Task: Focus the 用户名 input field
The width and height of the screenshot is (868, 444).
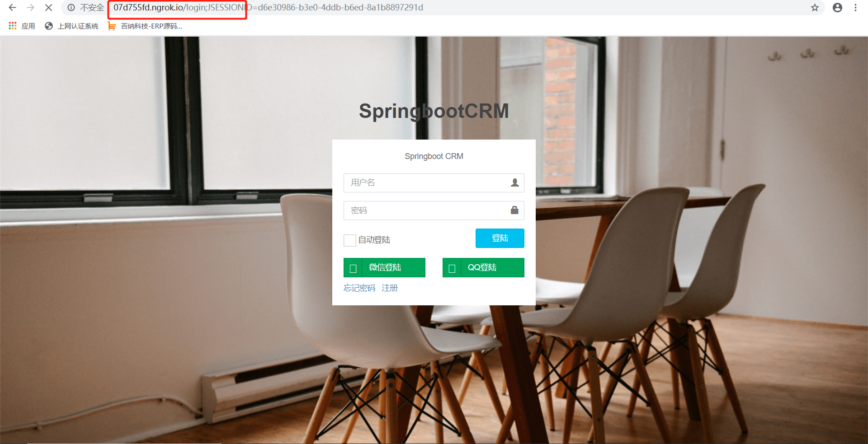Action: click(434, 183)
